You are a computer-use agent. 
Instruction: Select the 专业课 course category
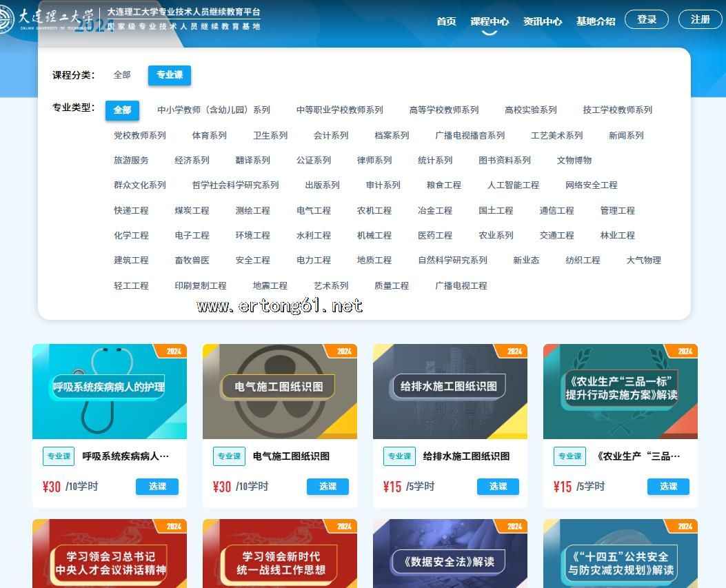coord(170,75)
